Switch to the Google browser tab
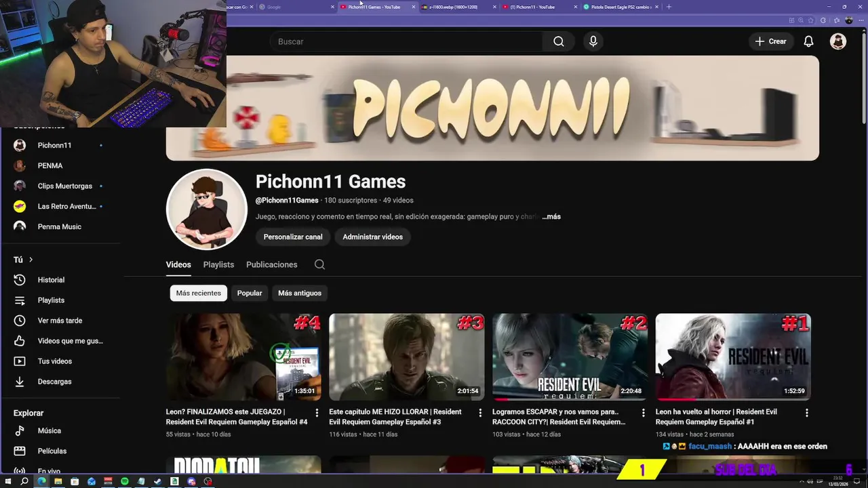The height and width of the screenshot is (488, 868). [x=296, y=7]
